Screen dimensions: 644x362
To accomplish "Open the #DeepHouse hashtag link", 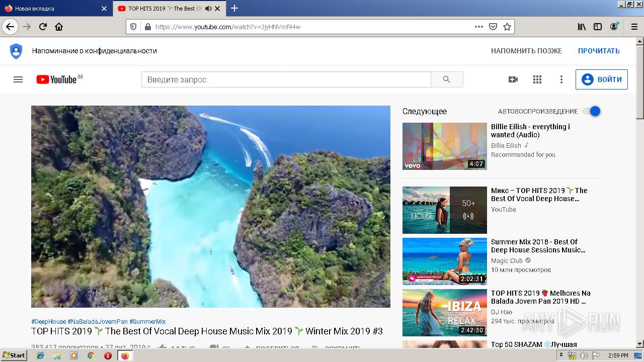I will click(x=48, y=321).
